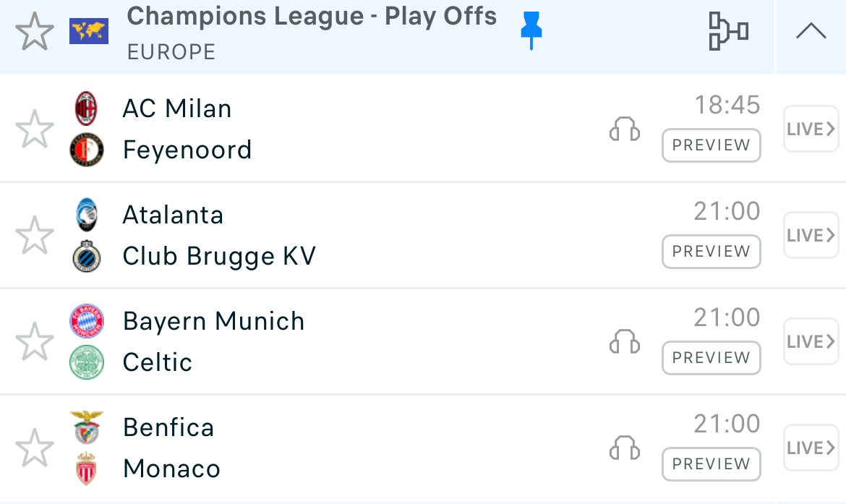The image size is (846, 504).
Task: Collapse the Champions League section chevron
Action: 811,32
